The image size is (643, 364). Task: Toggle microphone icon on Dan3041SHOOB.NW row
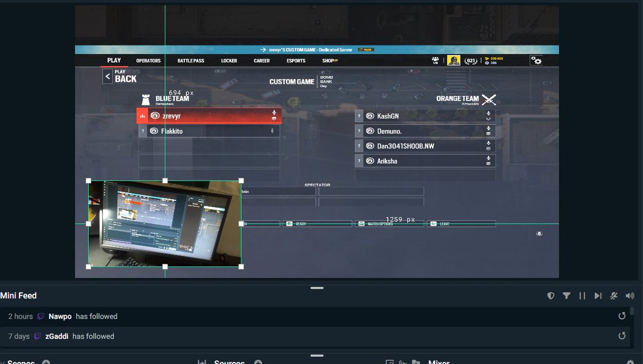488,143
